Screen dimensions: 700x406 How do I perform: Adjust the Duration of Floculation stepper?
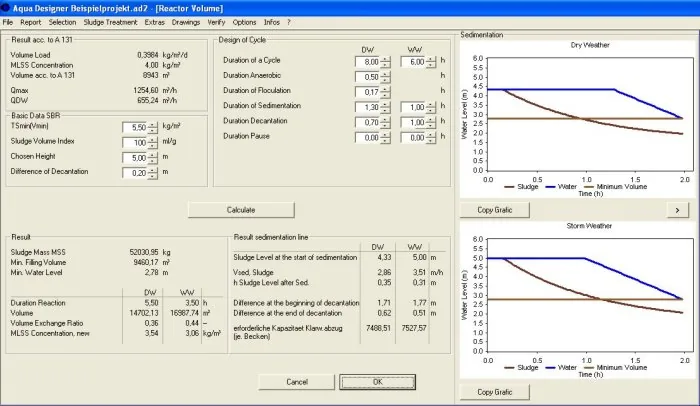385,92
